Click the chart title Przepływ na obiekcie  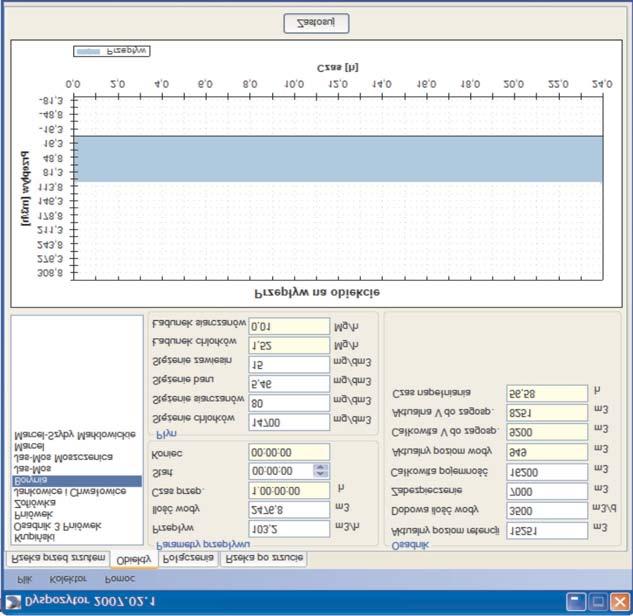pos(317,292)
